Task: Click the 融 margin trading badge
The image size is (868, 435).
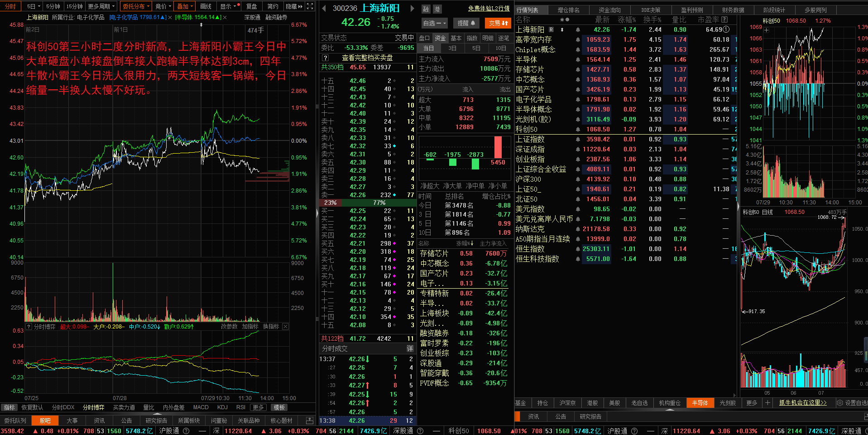Action: coord(426,9)
